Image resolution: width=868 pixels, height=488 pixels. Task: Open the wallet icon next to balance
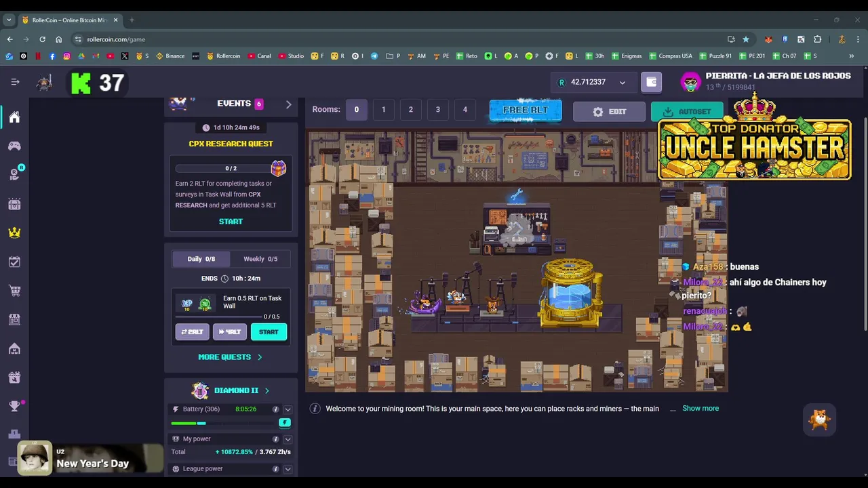coord(652,82)
